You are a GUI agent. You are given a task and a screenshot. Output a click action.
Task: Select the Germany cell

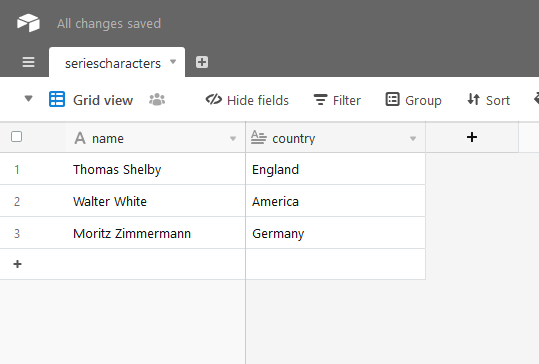[x=336, y=233]
